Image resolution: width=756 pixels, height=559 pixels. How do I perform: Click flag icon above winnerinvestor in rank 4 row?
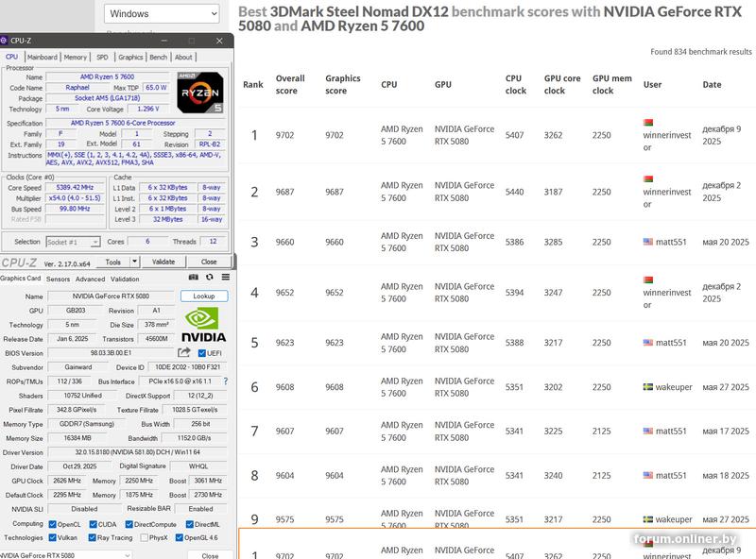tap(648, 279)
